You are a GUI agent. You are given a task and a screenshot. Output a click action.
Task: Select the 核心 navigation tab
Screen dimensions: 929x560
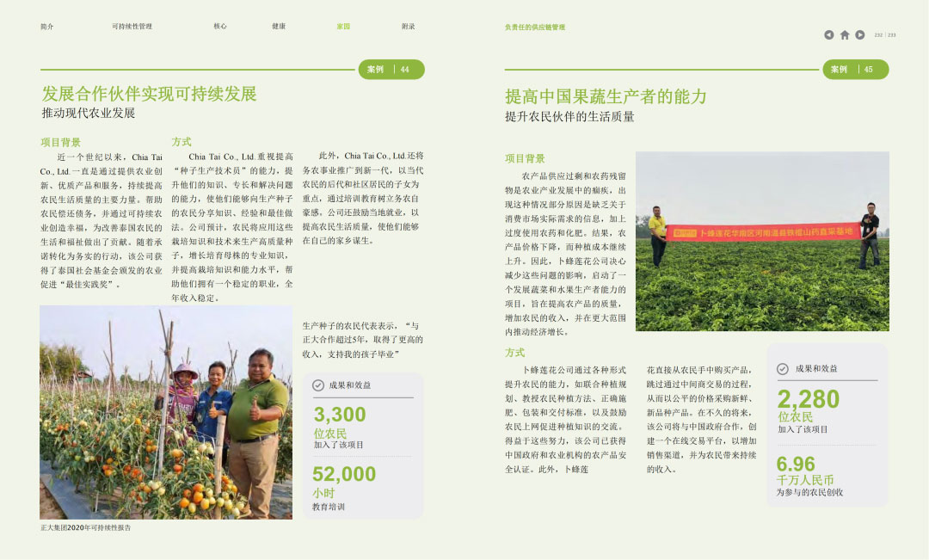(x=220, y=27)
